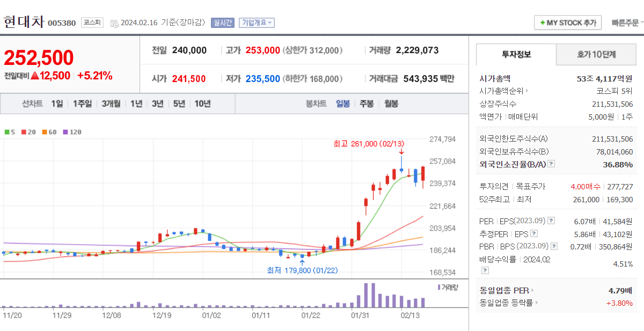Viewport: 644px width, 331px height.
Task: Show the 월봉 monthly candle chart
Action: pos(391,104)
